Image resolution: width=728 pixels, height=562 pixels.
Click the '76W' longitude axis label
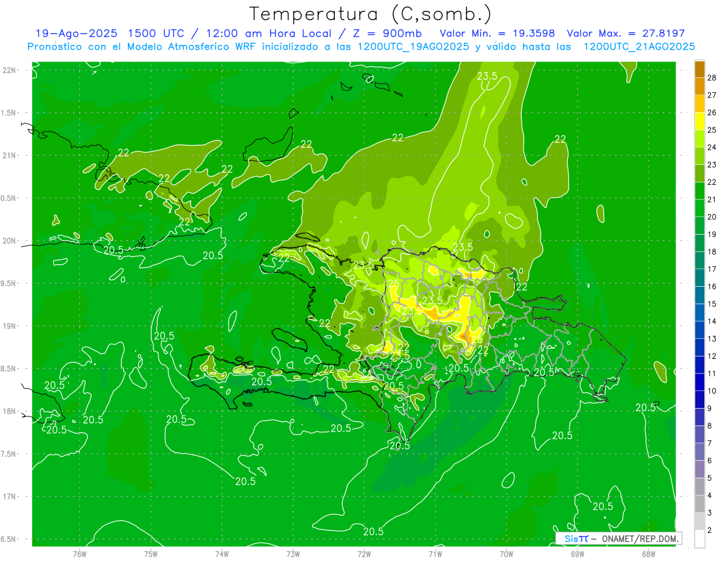pos(79,554)
